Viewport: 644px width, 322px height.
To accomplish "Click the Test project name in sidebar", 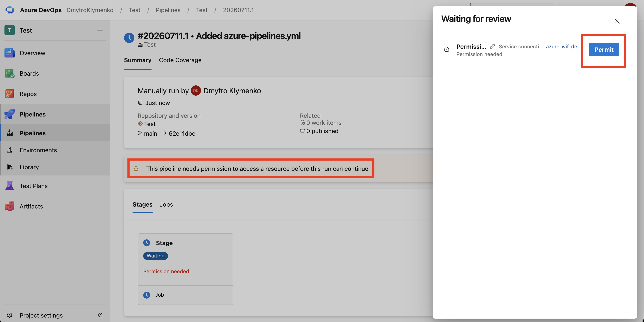I will click(x=26, y=30).
